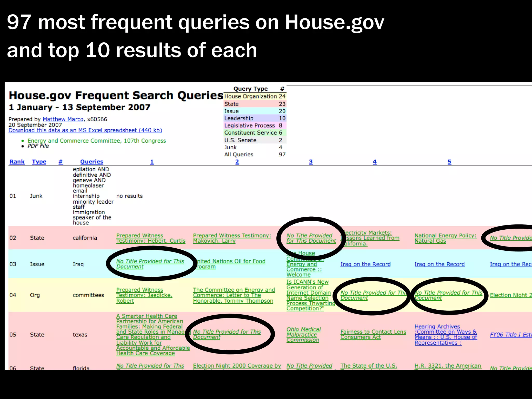Screen dimensions: 532x399
Task: Click result column header 4
Action: pos(375,162)
